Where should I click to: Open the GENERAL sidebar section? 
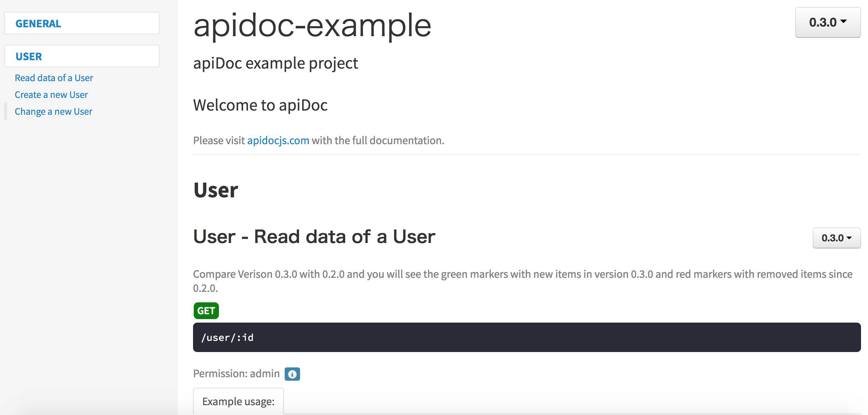pos(38,23)
